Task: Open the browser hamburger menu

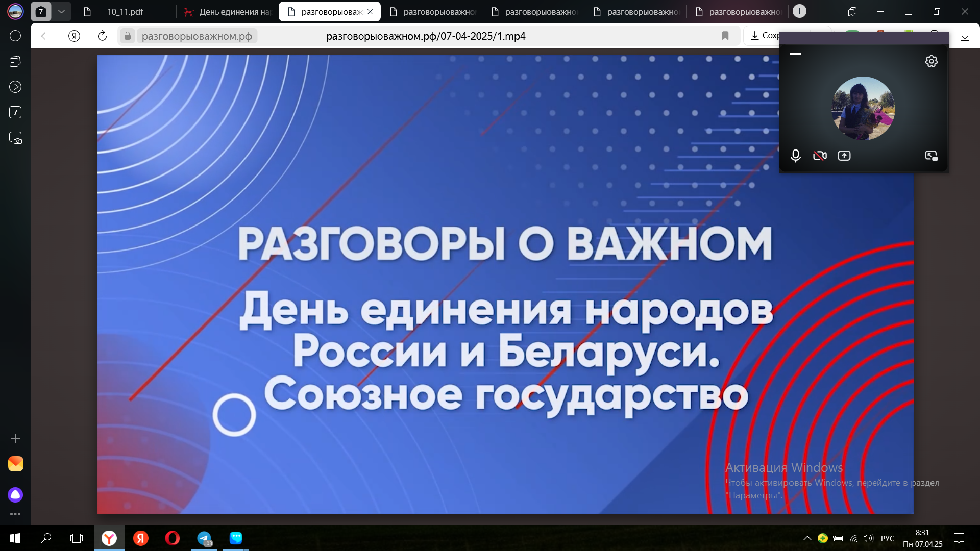Action: click(x=880, y=11)
